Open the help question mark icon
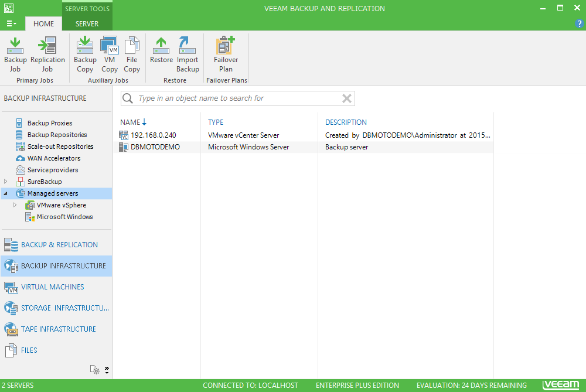Viewport: 586px width, 392px height. (x=579, y=23)
